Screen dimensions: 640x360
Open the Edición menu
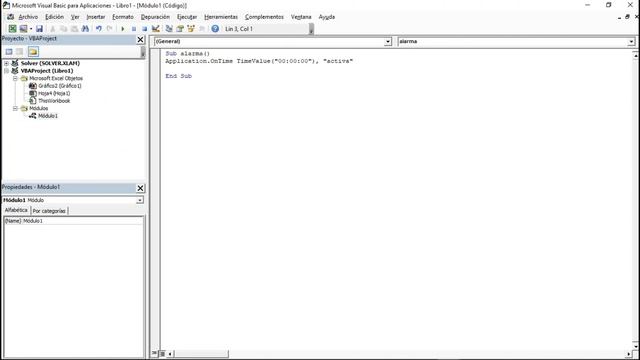[x=54, y=17]
